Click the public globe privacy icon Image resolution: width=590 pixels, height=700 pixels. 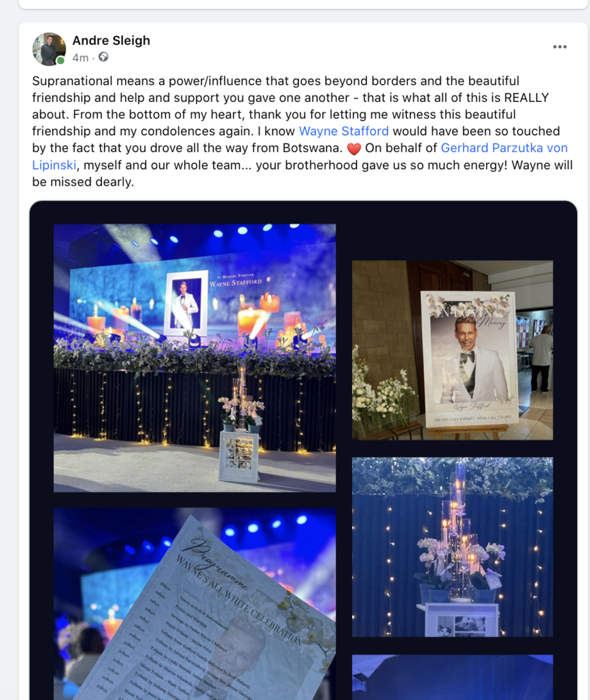[x=103, y=57]
